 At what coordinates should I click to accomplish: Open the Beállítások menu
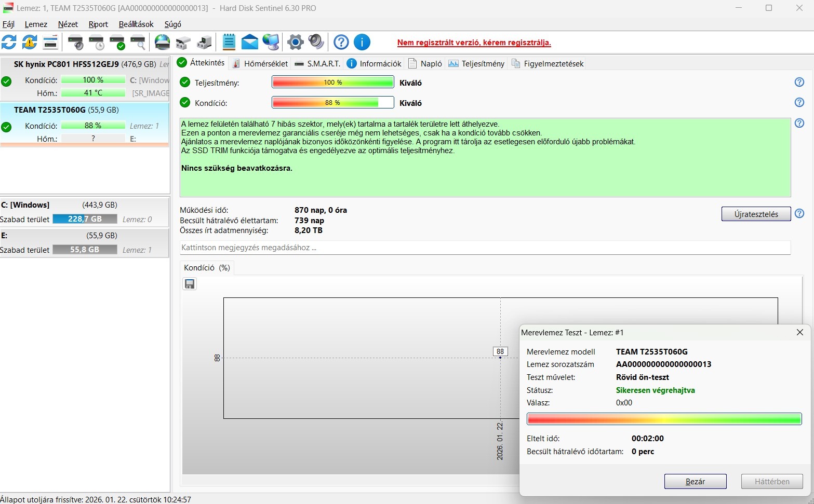(x=136, y=24)
